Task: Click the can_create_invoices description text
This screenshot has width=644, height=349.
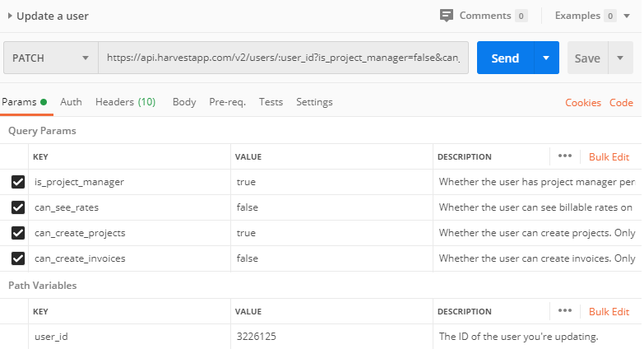Action: (537, 258)
